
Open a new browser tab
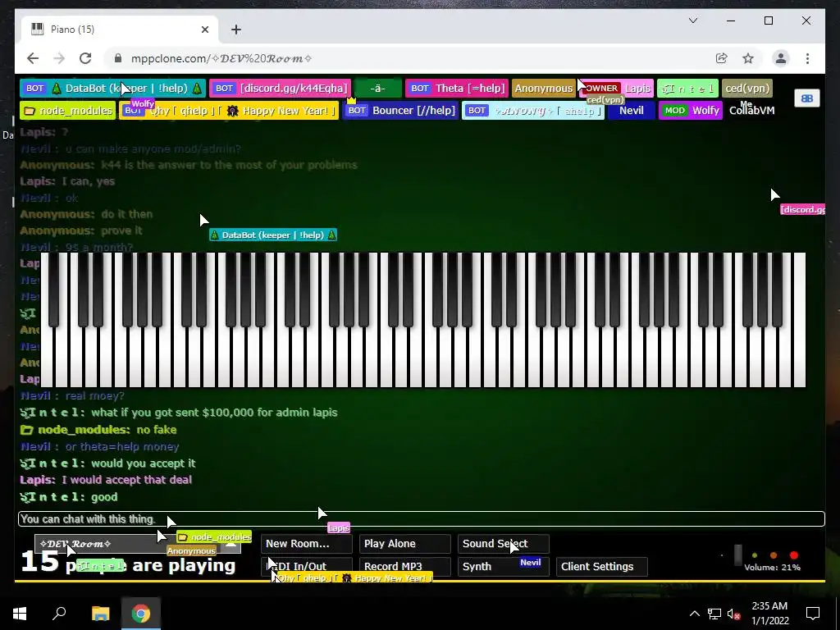point(236,30)
